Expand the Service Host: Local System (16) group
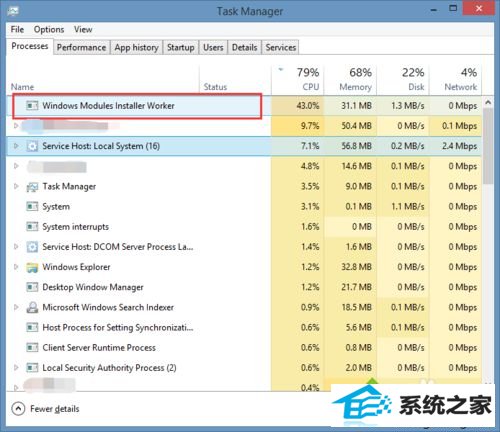This screenshot has width=500, height=432. 16,146
